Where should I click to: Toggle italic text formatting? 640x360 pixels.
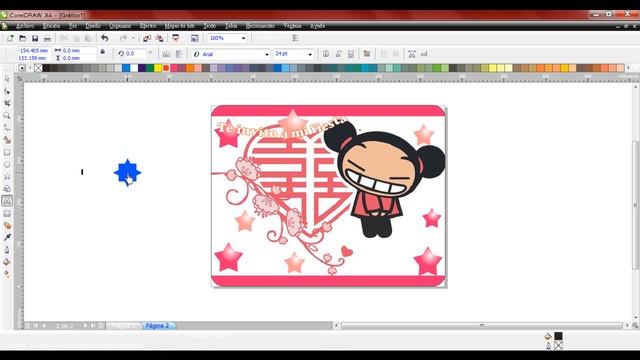tap(338, 54)
